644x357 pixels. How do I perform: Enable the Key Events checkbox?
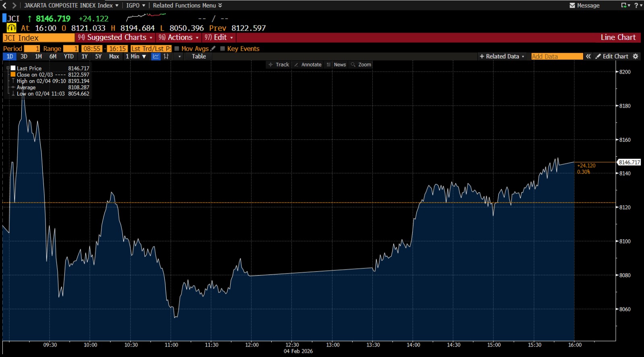223,49
